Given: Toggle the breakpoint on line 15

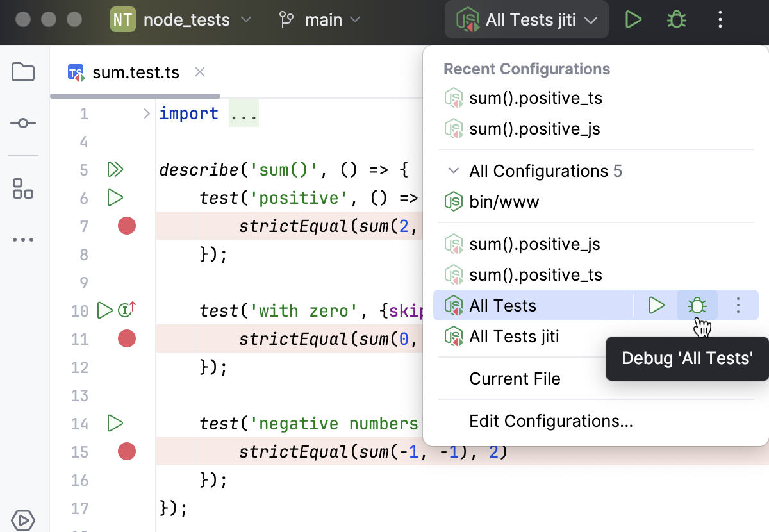Looking at the screenshot, I should pyautogui.click(x=126, y=452).
